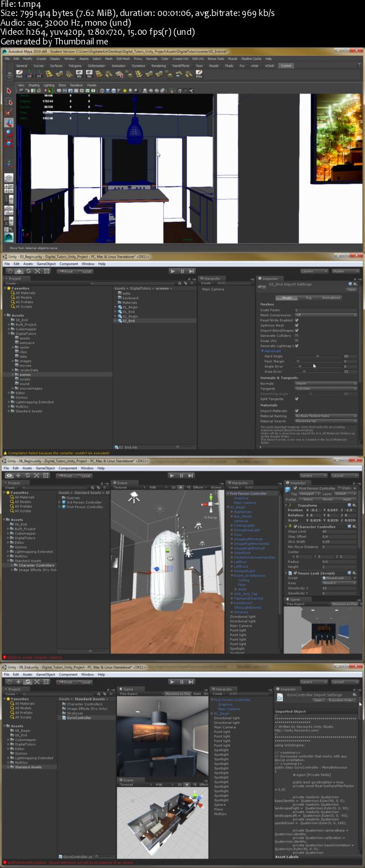
Task: Toggle Import Materials checkbox
Action: (x=297, y=411)
